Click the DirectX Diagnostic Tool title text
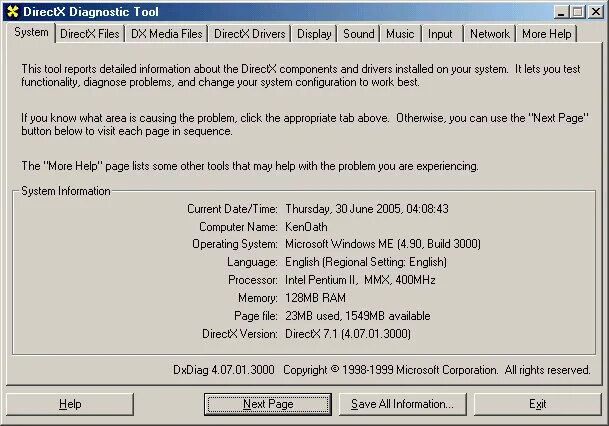609x426 pixels. click(91, 12)
